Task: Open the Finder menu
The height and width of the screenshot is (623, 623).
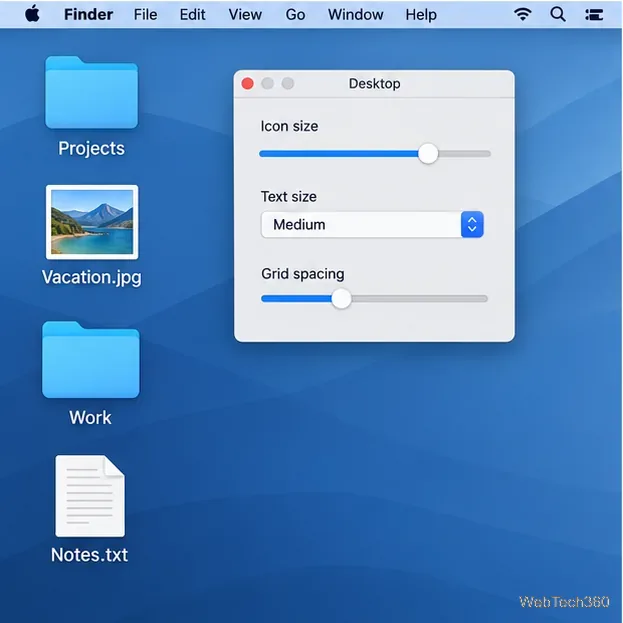Action: point(88,15)
